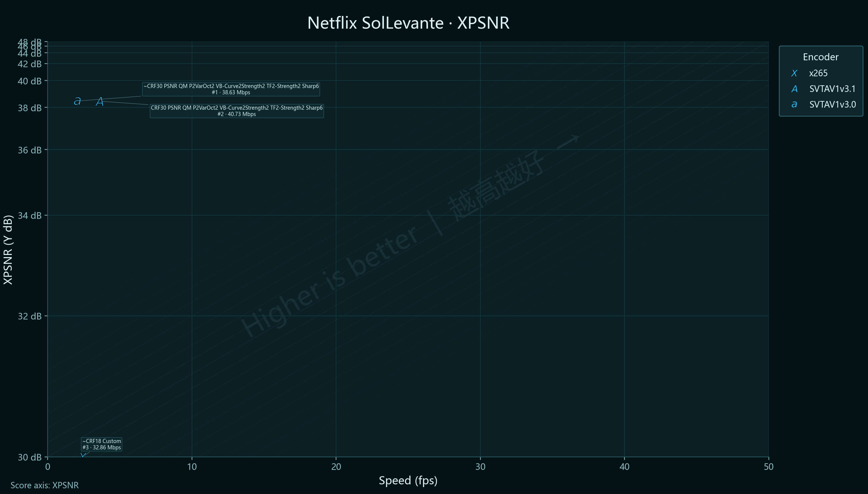Viewport: 868px width, 494px height.
Task: Click the x-axis tick label 30
Action: (x=480, y=467)
